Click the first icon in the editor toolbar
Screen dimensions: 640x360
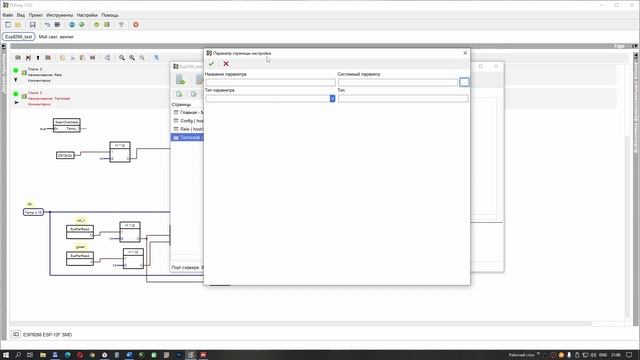(x=18, y=58)
